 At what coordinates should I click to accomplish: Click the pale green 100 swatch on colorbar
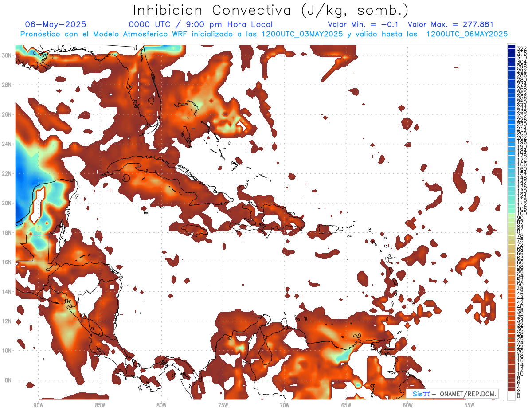pyautogui.click(x=511, y=215)
